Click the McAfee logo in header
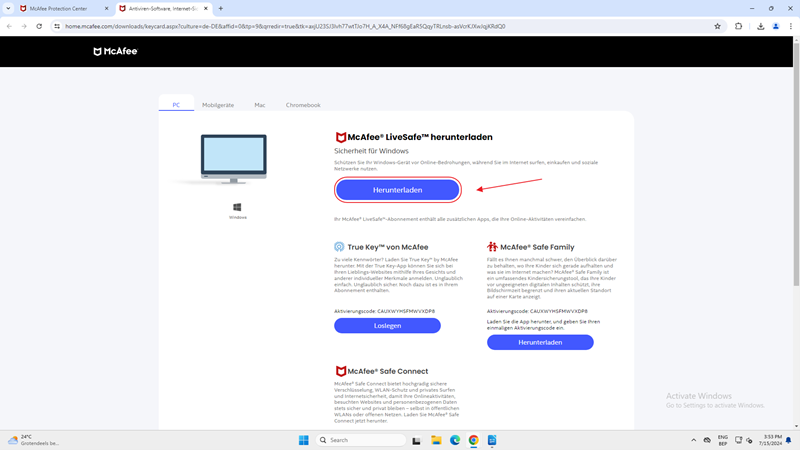800x450 pixels. [x=115, y=52]
